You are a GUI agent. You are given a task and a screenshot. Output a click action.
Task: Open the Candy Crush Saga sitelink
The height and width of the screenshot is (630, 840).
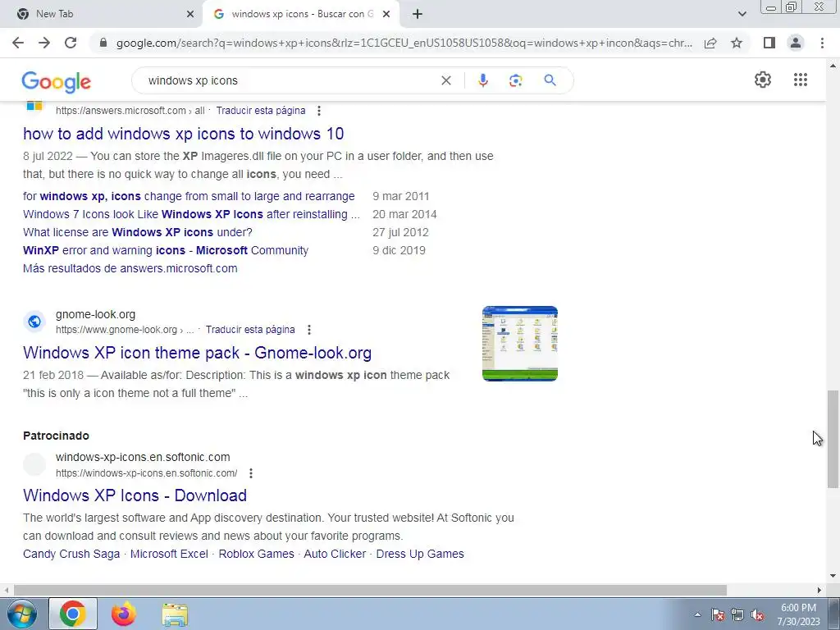click(71, 554)
